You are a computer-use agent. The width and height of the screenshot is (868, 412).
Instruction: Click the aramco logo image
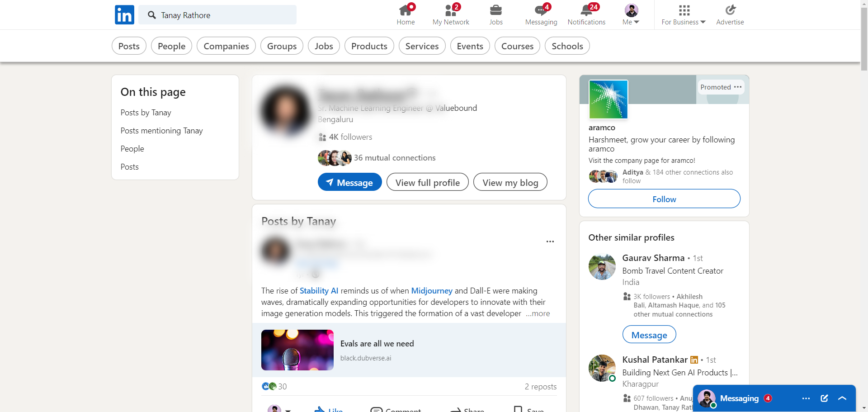point(609,99)
